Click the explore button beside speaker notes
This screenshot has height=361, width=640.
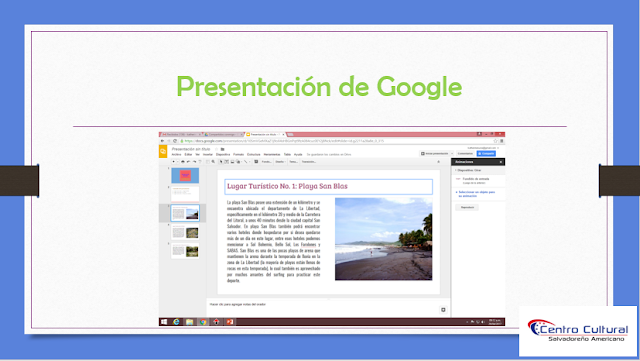[x=443, y=310]
